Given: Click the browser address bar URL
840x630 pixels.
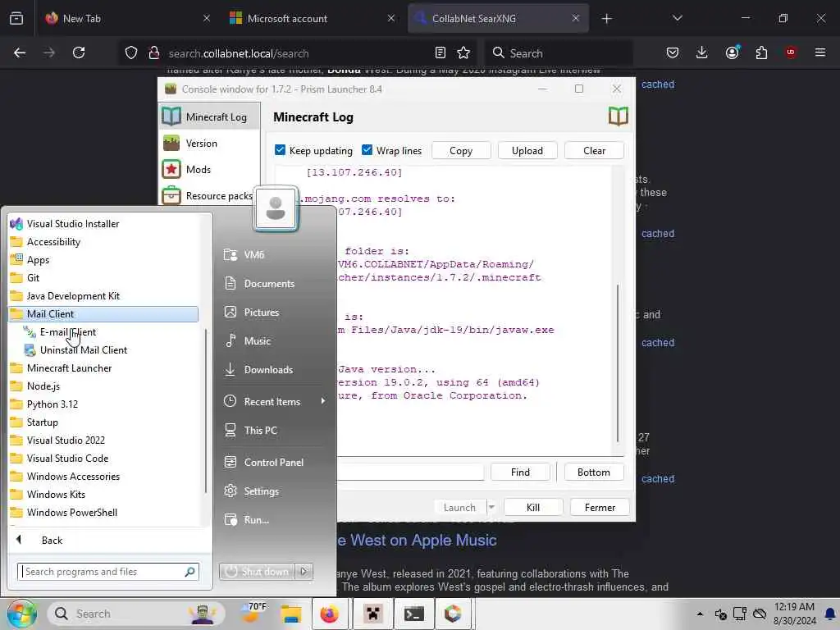Looking at the screenshot, I should click(239, 53).
